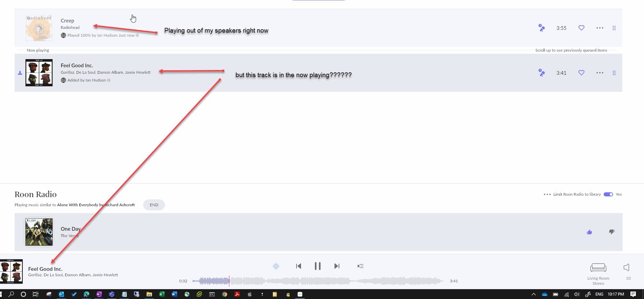Open the lyrics microphone icon for Feel Good Inc.
Screen dimensions: 644x299
point(542,73)
